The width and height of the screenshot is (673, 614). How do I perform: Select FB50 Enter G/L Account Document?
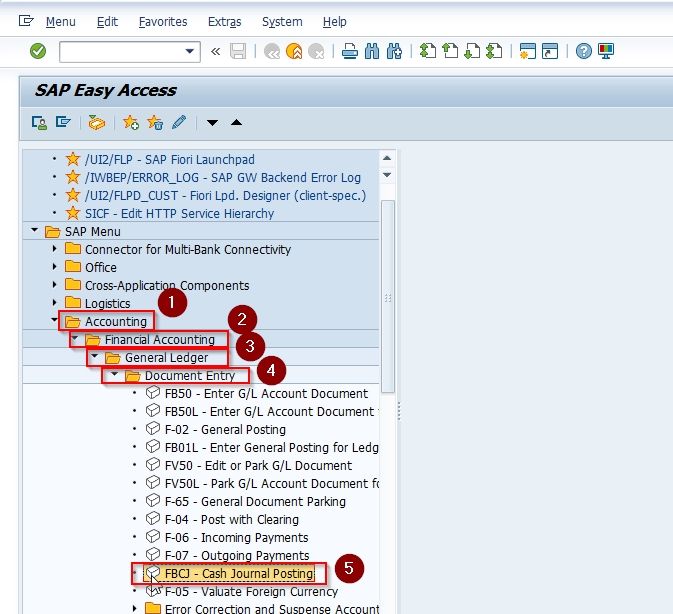[266, 393]
